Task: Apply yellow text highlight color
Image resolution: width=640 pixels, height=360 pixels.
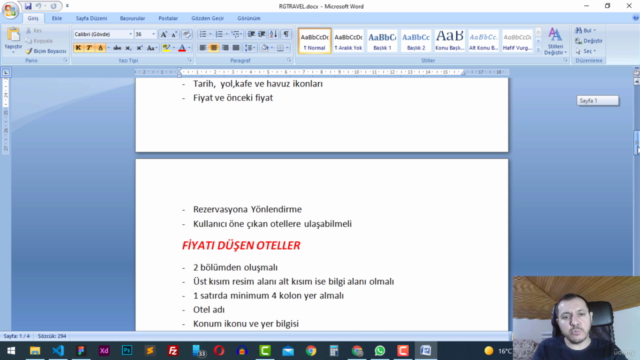Action: (x=166, y=48)
